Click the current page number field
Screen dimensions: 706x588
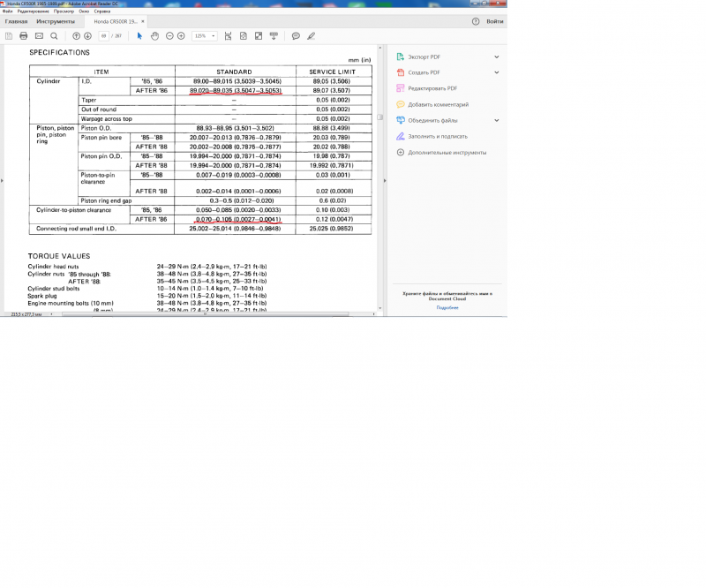pyautogui.click(x=103, y=36)
